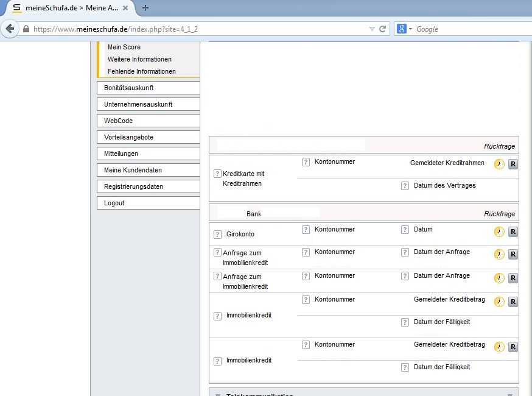Screen dimensions: 532x396
Task: Open the Bonitätsauskunft menu item
Action: [148, 88]
